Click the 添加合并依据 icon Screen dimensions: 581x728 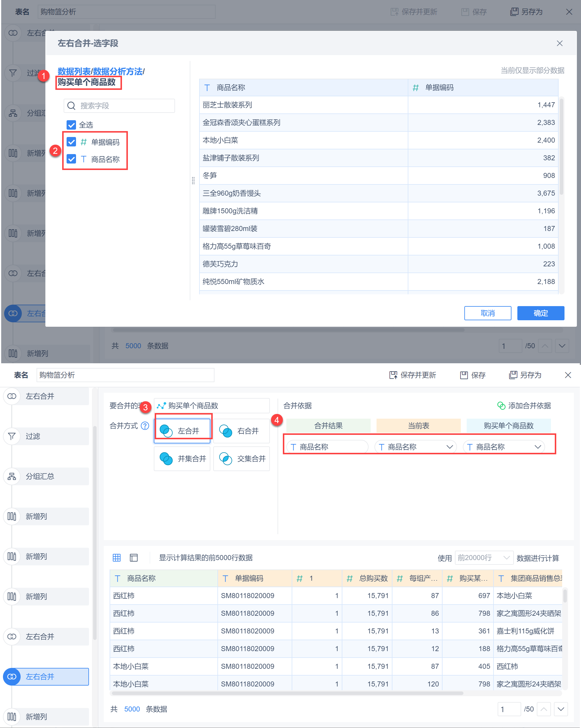point(501,405)
